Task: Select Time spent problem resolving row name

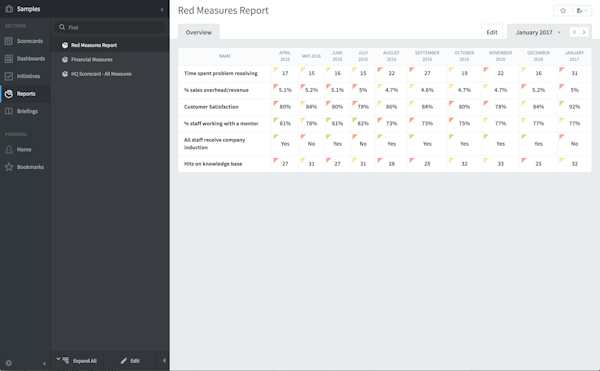Action: point(221,73)
